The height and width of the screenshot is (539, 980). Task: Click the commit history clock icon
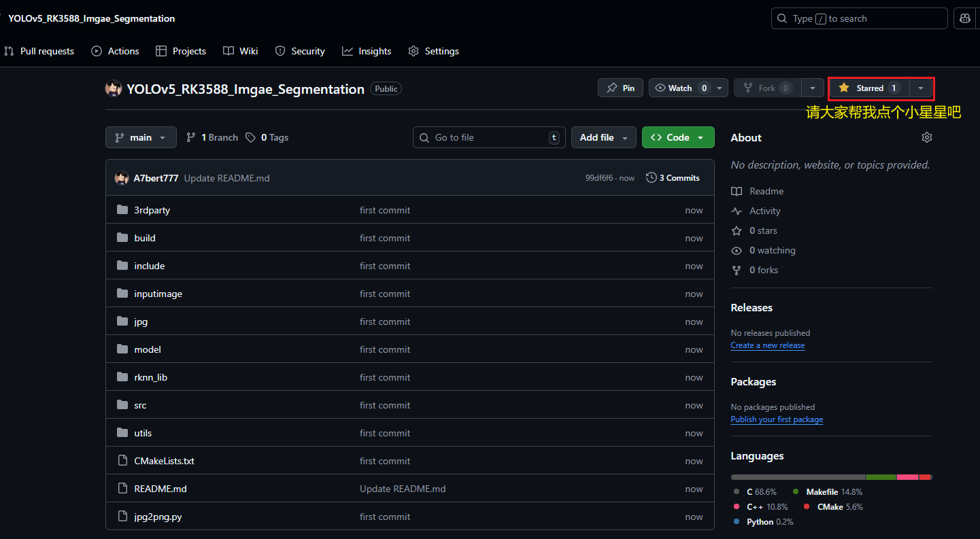pos(651,178)
